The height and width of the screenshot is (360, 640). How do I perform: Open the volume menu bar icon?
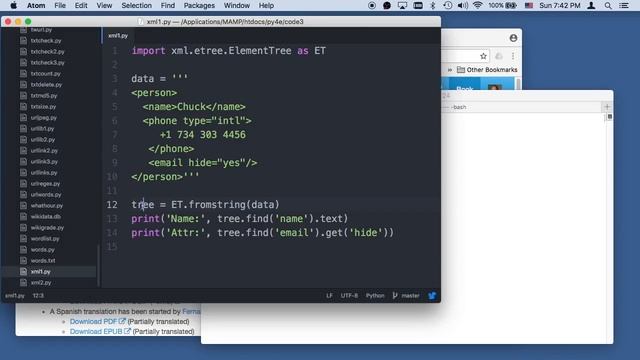pyautogui.click(x=462, y=6)
